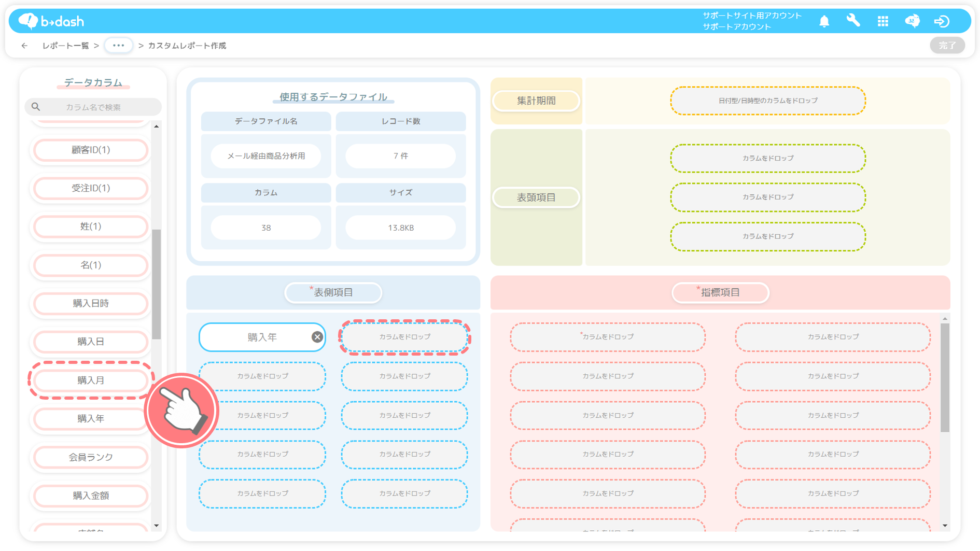Click the 7 件 record count
980x551 pixels.
coord(401,156)
